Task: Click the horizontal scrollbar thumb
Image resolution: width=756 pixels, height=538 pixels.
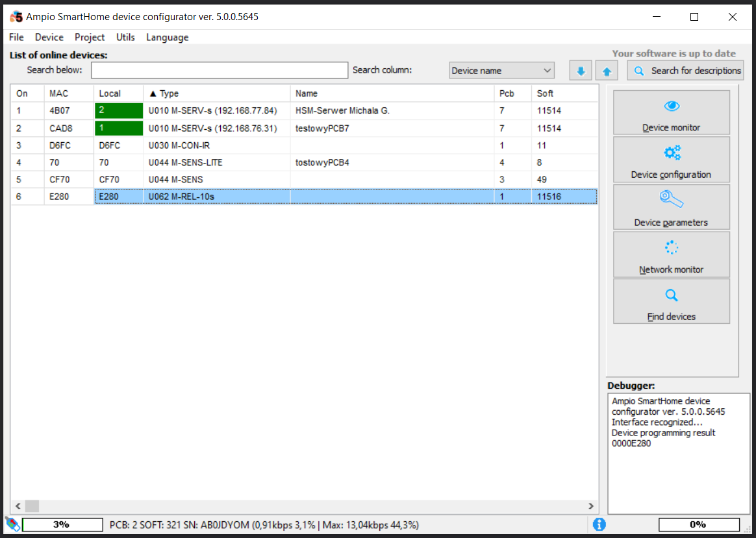Action: (32, 506)
